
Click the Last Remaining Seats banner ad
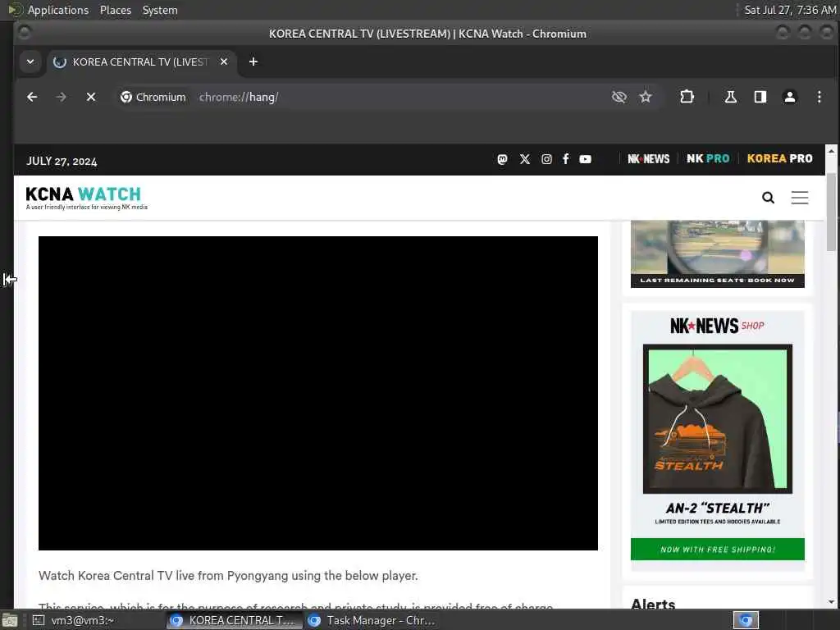(x=717, y=254)
